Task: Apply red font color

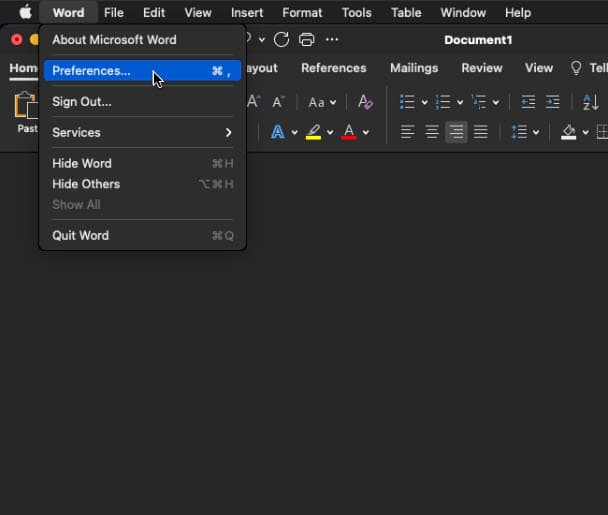Action: click(x=349, y=132)
